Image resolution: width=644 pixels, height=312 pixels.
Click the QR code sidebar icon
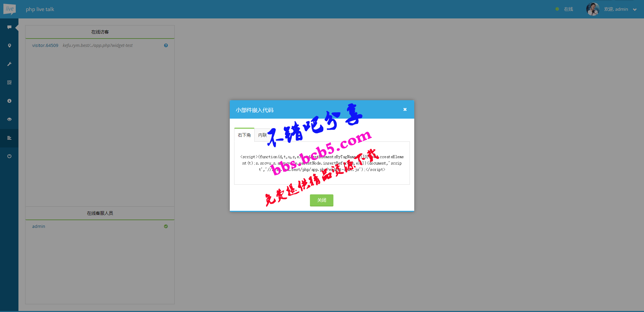[x=9, y=82]
